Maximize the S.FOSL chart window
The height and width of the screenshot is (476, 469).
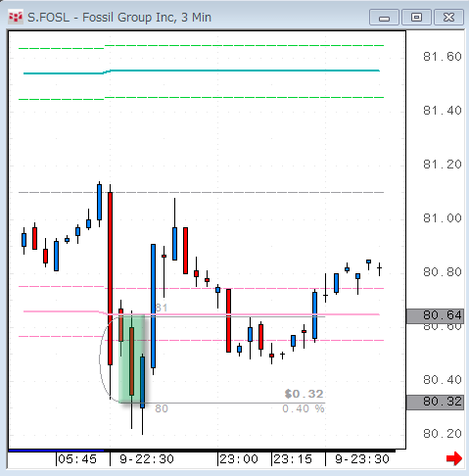[x=416, y=18]
